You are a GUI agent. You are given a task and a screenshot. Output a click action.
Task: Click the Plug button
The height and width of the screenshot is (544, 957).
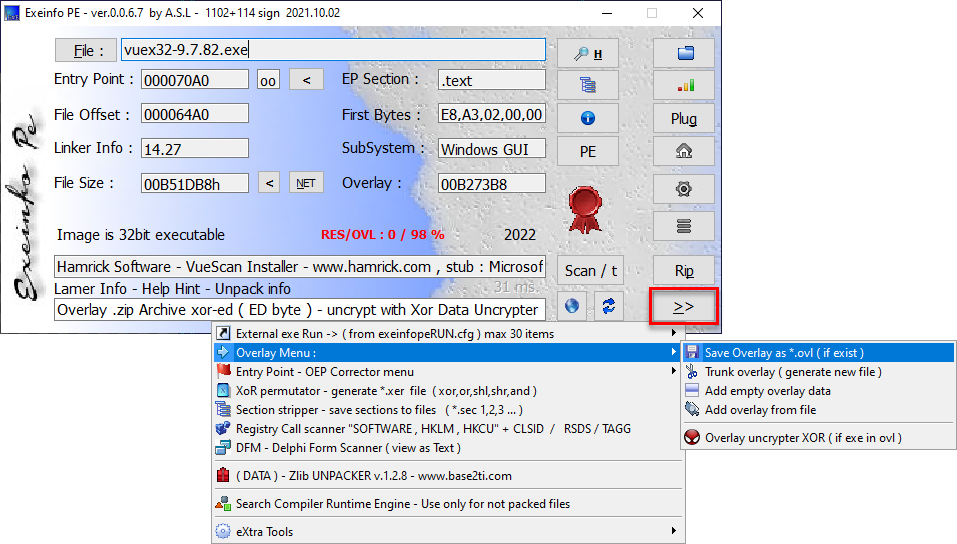tap(684, 118)
